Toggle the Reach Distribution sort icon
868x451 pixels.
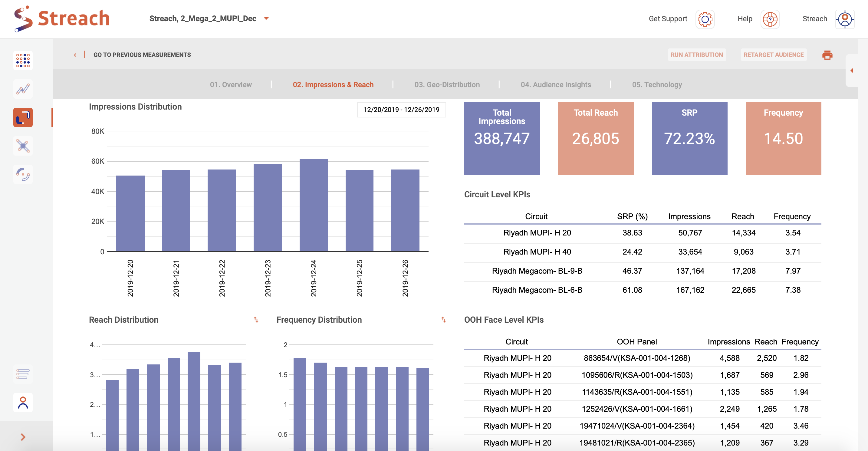256,320
